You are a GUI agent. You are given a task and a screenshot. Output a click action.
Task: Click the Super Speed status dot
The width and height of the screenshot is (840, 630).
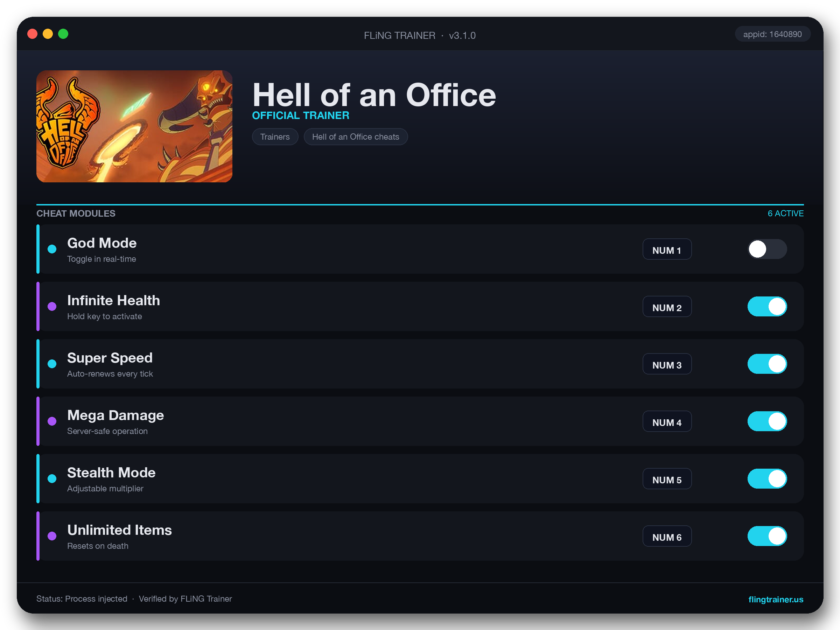coord(52,364)
